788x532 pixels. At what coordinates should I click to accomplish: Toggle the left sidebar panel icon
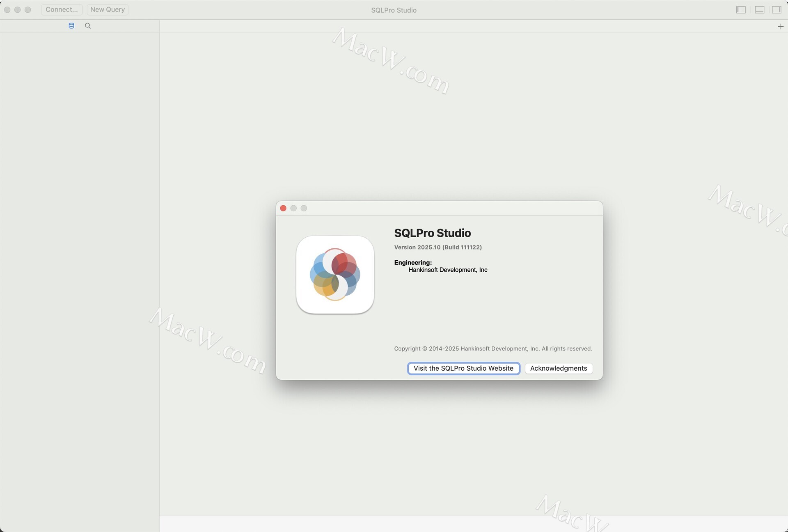[x=741, y=10]
